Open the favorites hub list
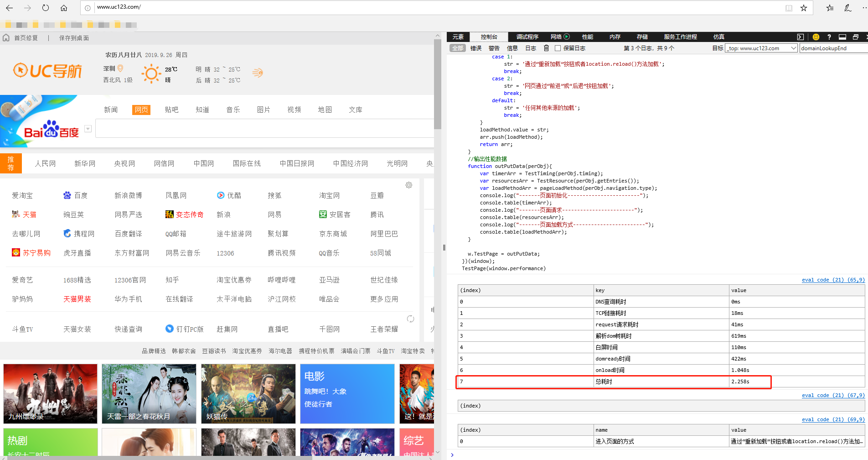Image resolution: width=868 pixels, height=460 pixels. 830,8
